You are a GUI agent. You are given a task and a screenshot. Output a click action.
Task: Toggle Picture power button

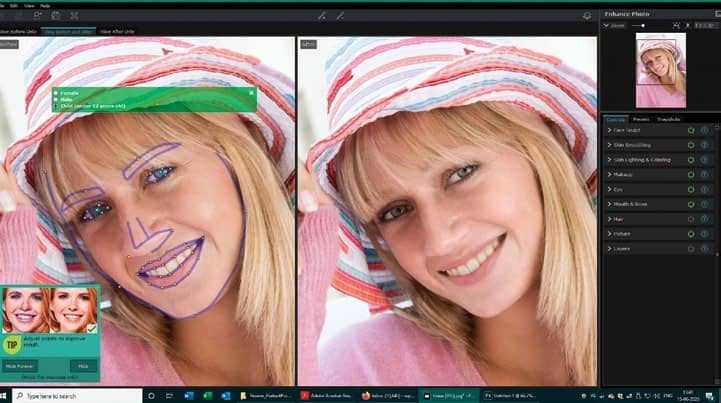click(691, 234)
